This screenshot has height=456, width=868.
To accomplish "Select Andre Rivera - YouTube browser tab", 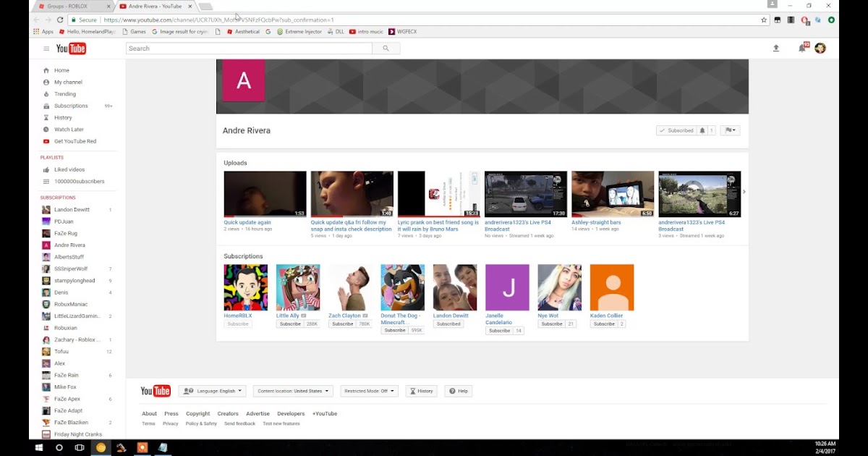I will pos(155,7).
